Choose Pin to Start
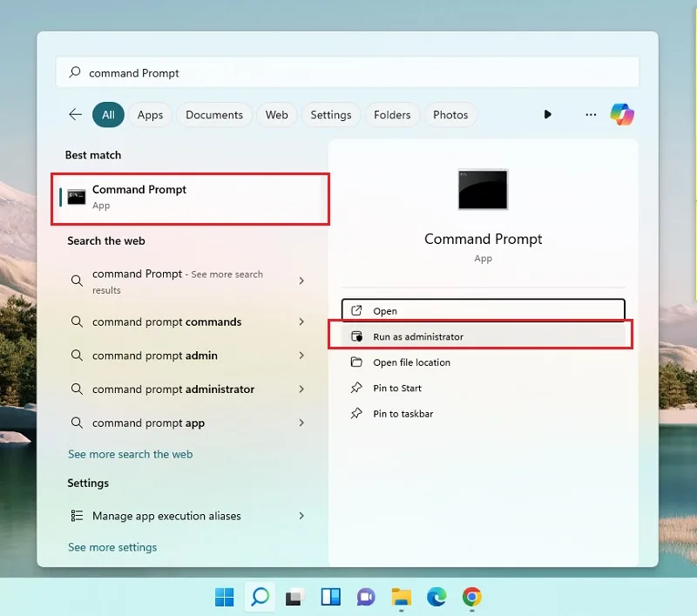The height and width of the screenshot is (616, 697). [484, 388]
